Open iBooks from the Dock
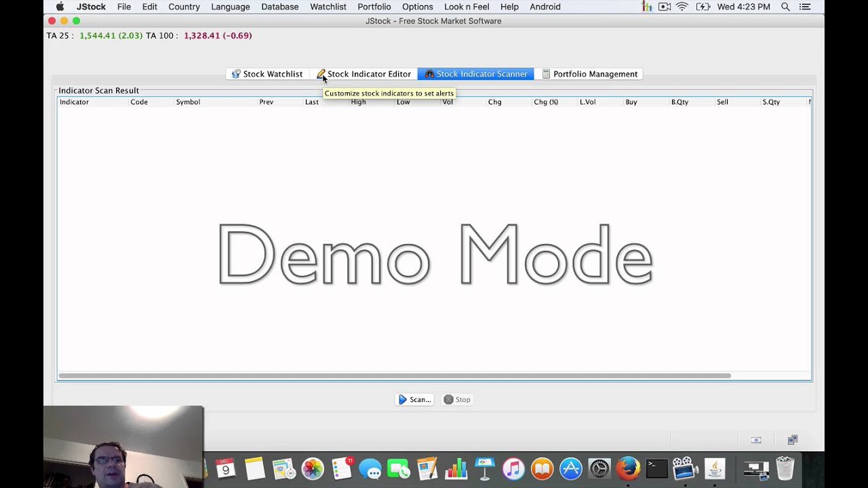The height and width of the screenshot is (488, 868). point(542,468)
